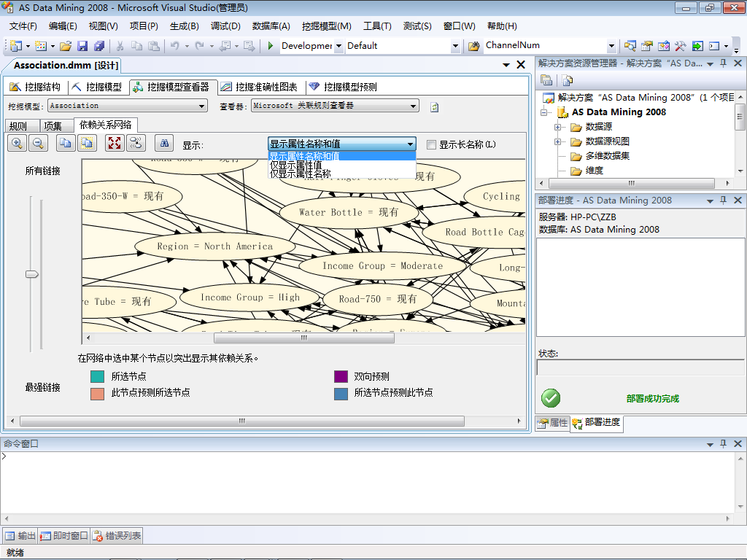This screenshot has width=747, height=560.
Task: Click the Add New Item toolbar icon
Action: coord(41,46)
